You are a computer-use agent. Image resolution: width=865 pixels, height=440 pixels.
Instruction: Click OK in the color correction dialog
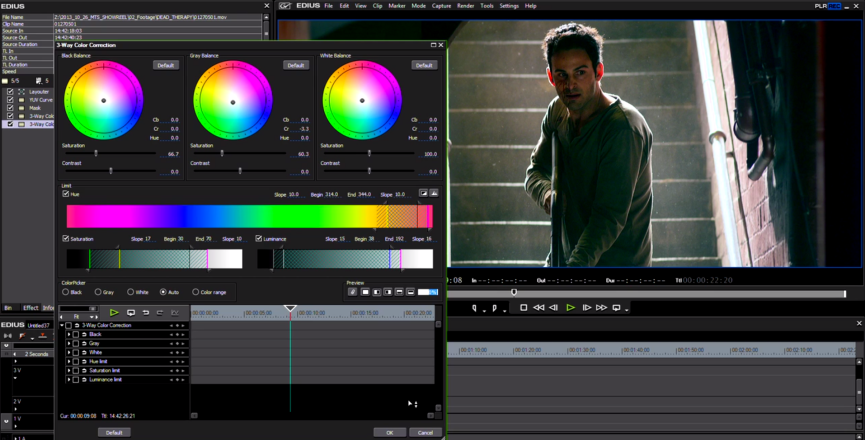(389, 432)
